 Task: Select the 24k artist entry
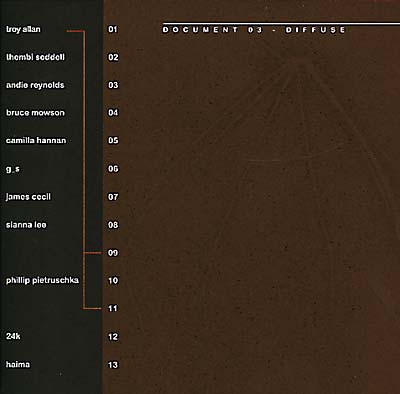[x=13, y=336]
